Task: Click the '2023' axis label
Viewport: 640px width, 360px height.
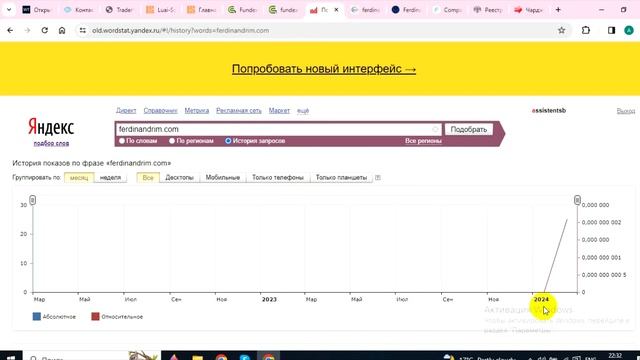Action: click(269, 300)
